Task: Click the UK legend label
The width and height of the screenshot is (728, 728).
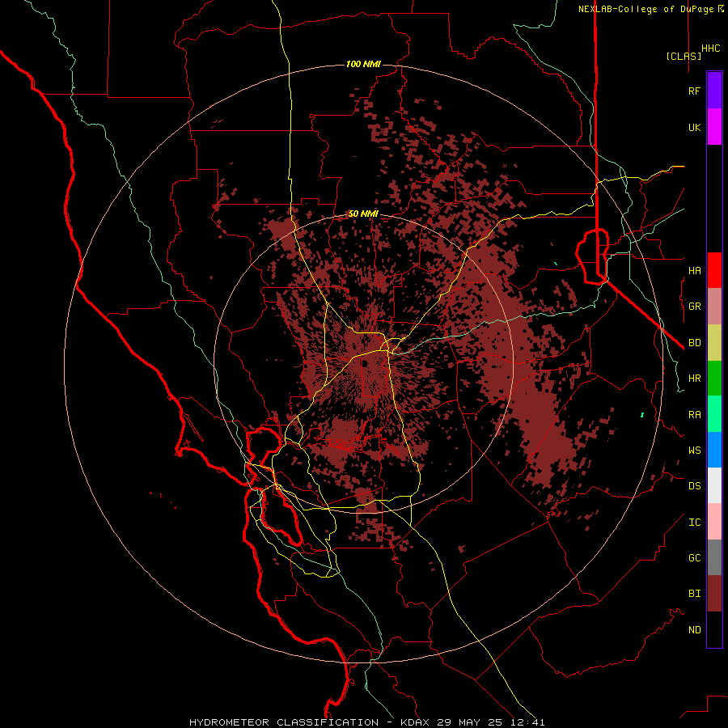Action: [695, 127]
